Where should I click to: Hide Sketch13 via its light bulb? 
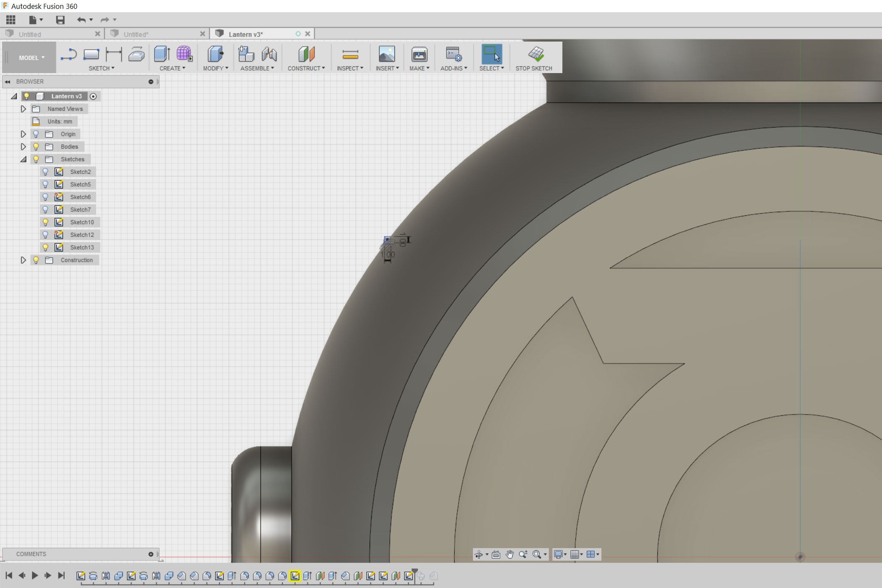(x=45, y=247)
